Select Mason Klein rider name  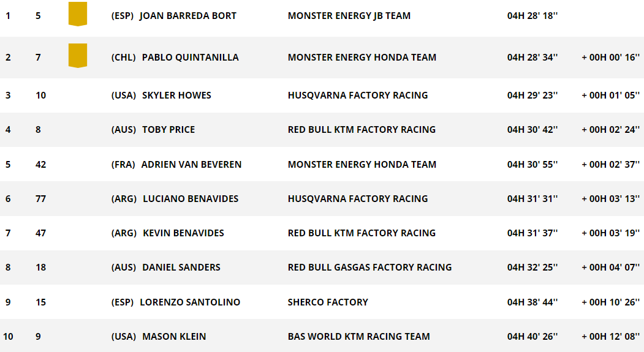click(x=174, y=337)
